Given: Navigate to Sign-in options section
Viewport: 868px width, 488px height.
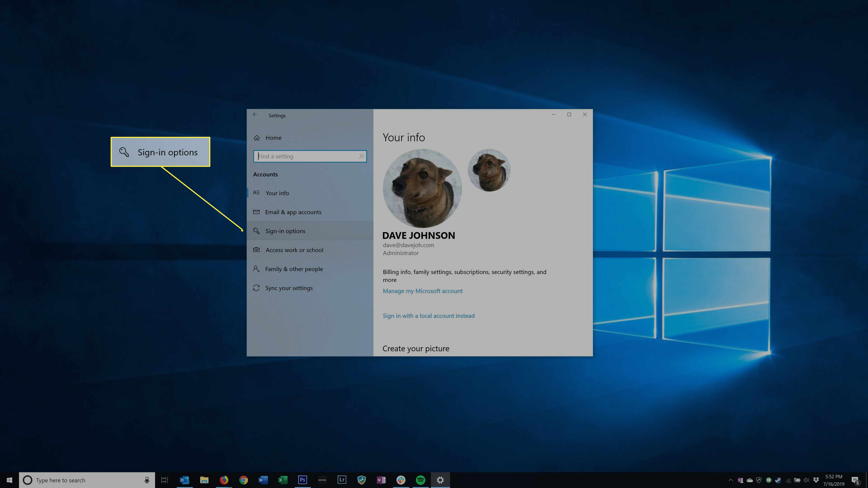Looking at the screenshot, I should pyautogui.click(x=285, y=231).
